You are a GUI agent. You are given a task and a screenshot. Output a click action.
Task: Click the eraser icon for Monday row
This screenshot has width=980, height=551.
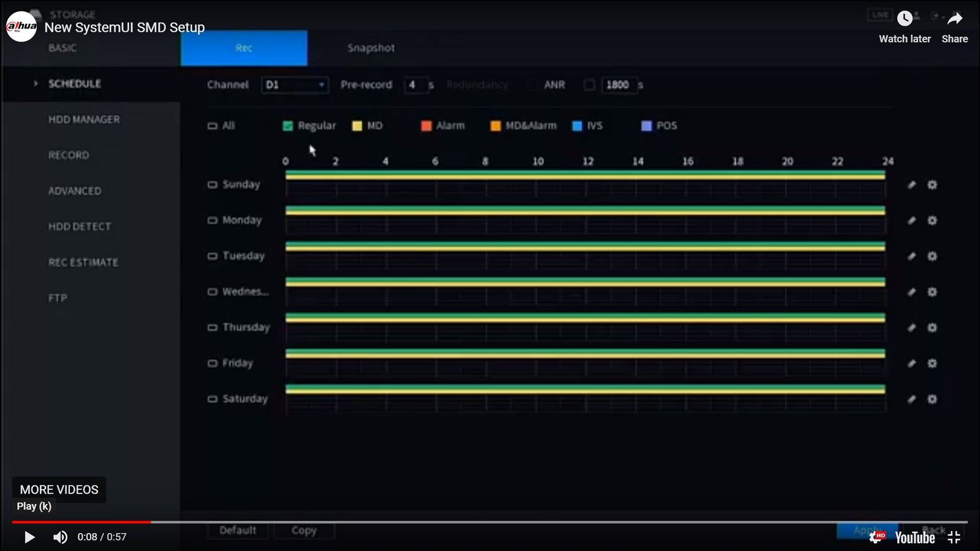pyautogui.click(x=911, y=220)
